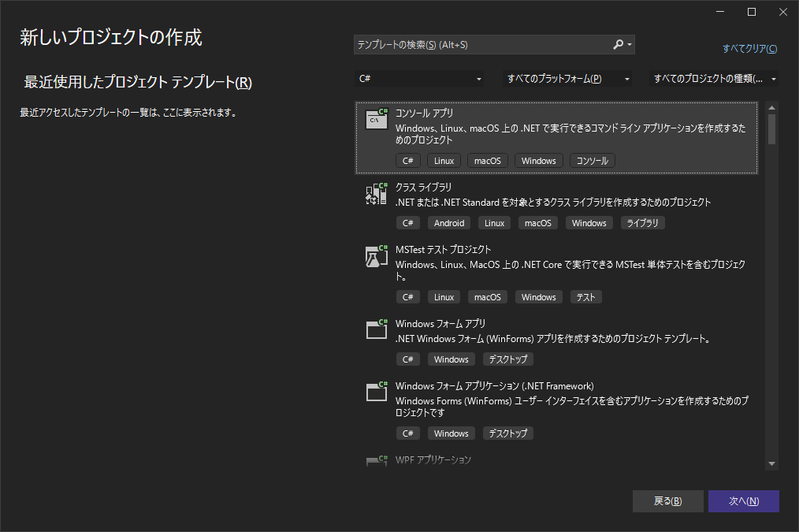Click the search magnifier icon
The image size is (799, 532).
pos(618,45)
